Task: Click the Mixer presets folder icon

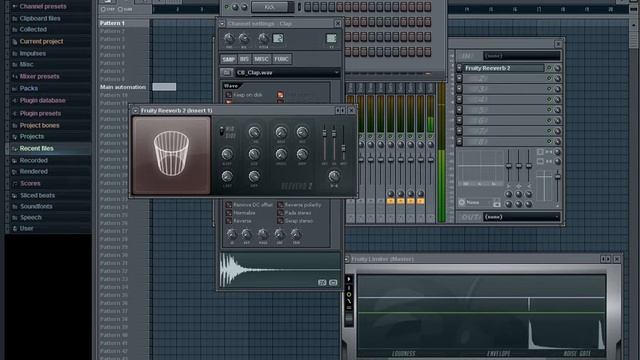Action: pos(15,76)
